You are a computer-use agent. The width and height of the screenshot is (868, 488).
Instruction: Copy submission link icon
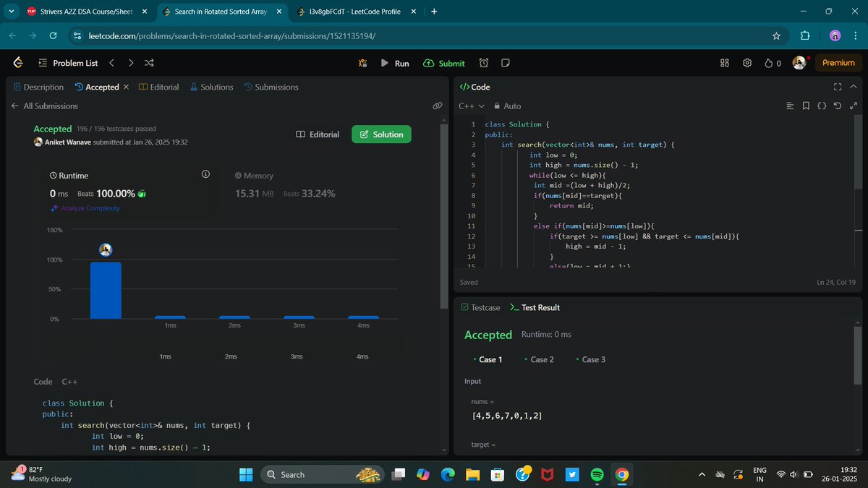[438, 106]
